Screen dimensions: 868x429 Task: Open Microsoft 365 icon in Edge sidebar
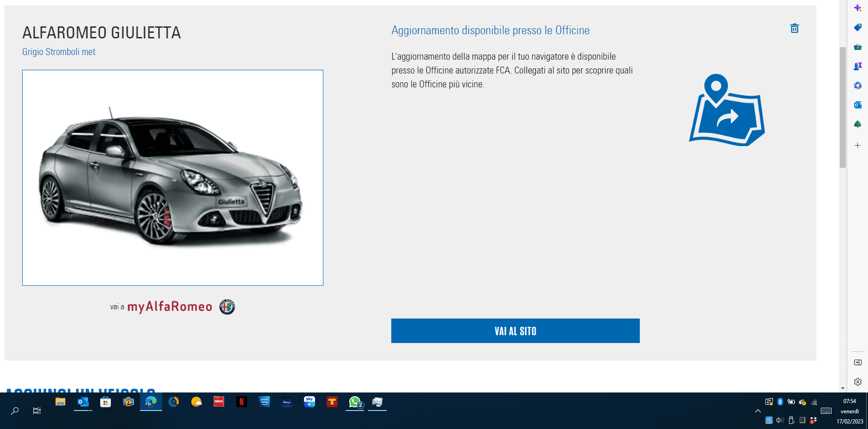(857, 86)
